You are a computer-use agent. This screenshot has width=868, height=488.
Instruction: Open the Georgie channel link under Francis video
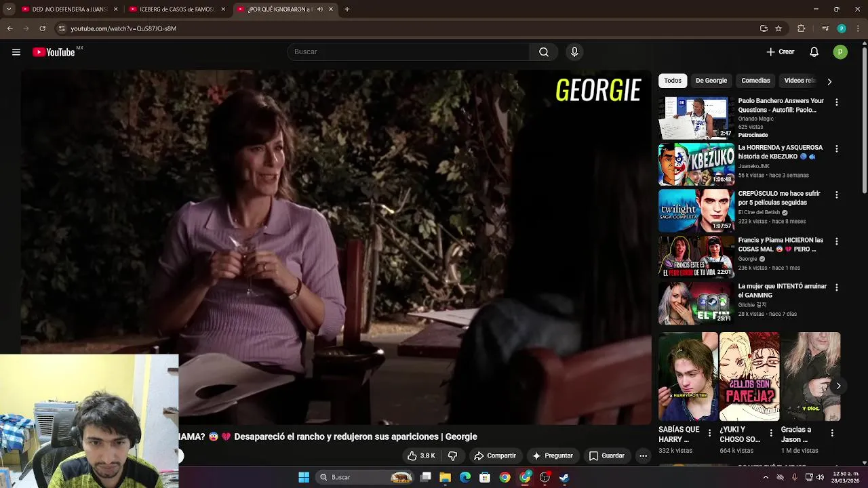(747, 259)
